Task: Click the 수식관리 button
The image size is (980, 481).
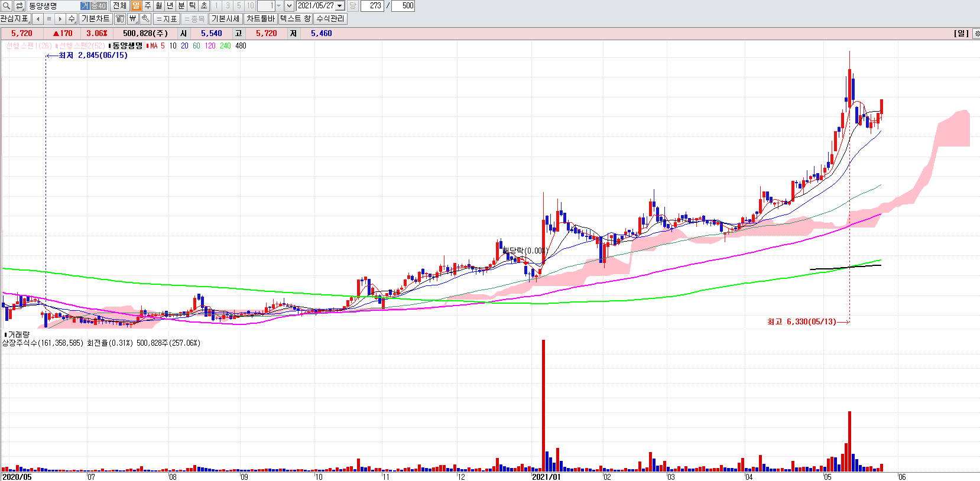Action: 330,19
